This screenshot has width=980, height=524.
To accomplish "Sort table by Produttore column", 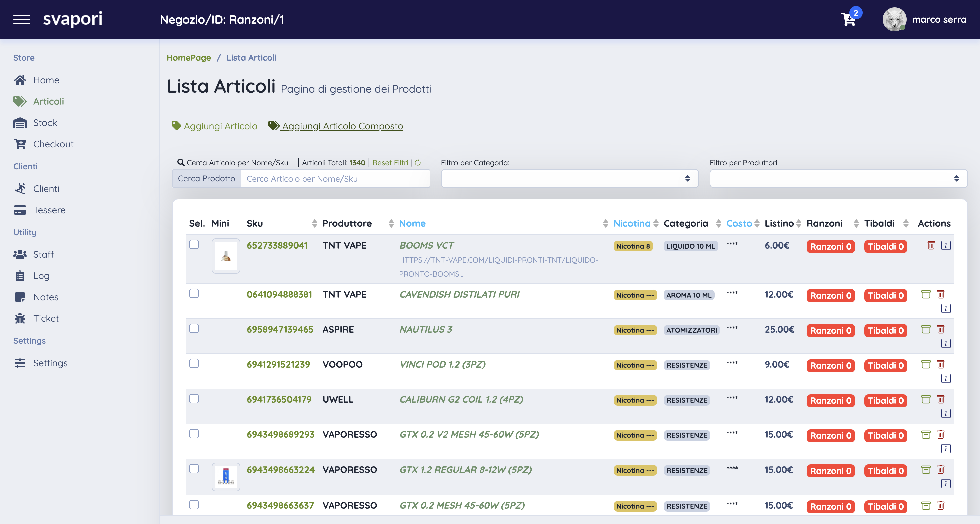I will point(391,223).
